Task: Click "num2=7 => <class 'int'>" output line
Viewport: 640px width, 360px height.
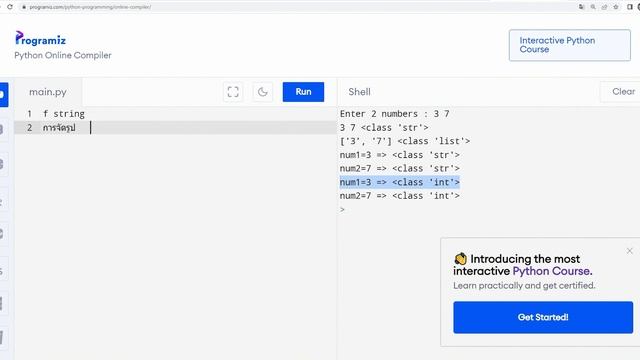Action: tap(400, 196)
